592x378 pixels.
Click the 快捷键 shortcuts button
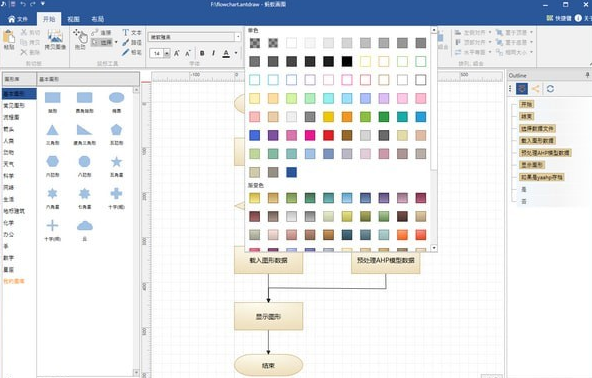[x=559, y=18]
